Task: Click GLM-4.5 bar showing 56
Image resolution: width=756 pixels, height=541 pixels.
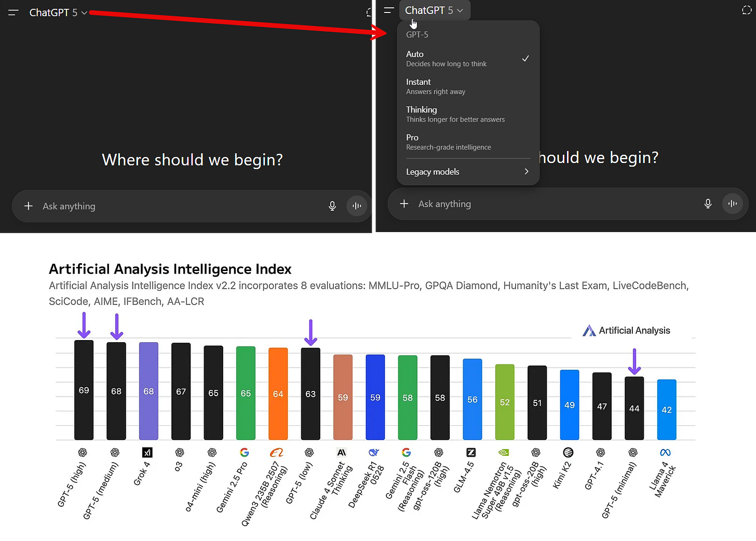Action: click(x=473, y=400)
